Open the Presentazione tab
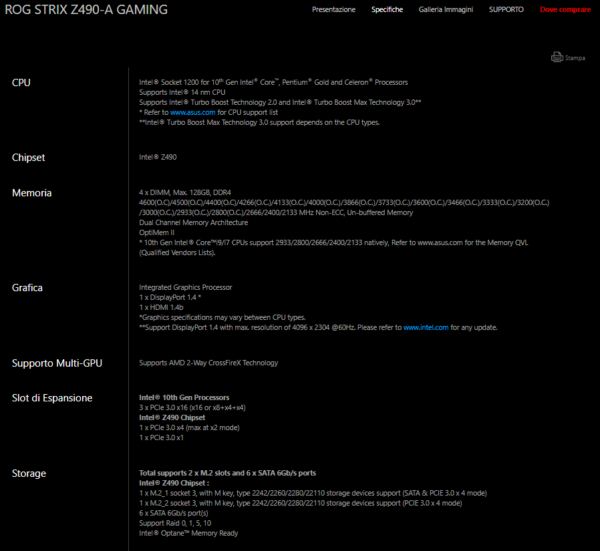This screenshot has width=600, height=551. tap(333, 10)
